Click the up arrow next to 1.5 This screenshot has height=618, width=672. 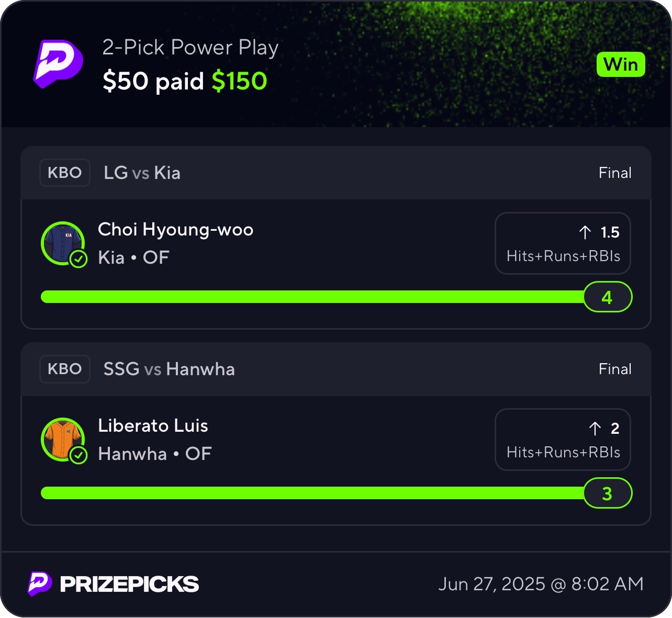coord(585,232)
